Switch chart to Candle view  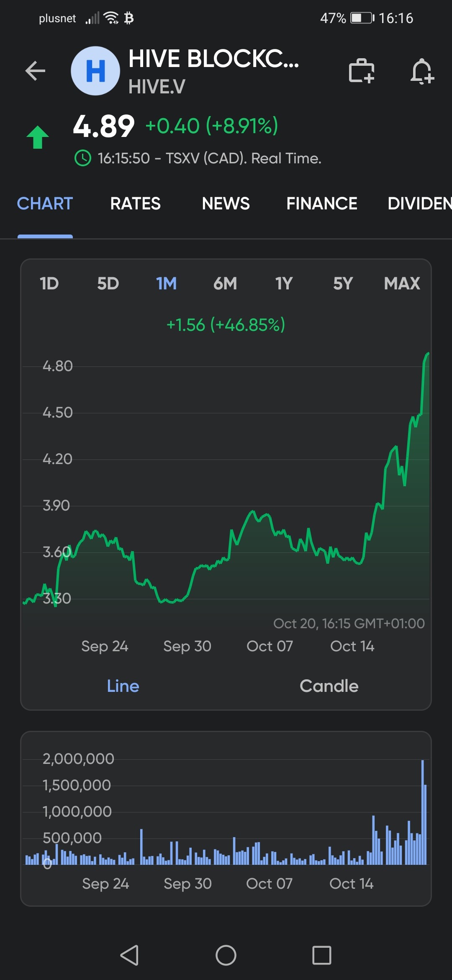pyautogui.click(x=329, y=686)
